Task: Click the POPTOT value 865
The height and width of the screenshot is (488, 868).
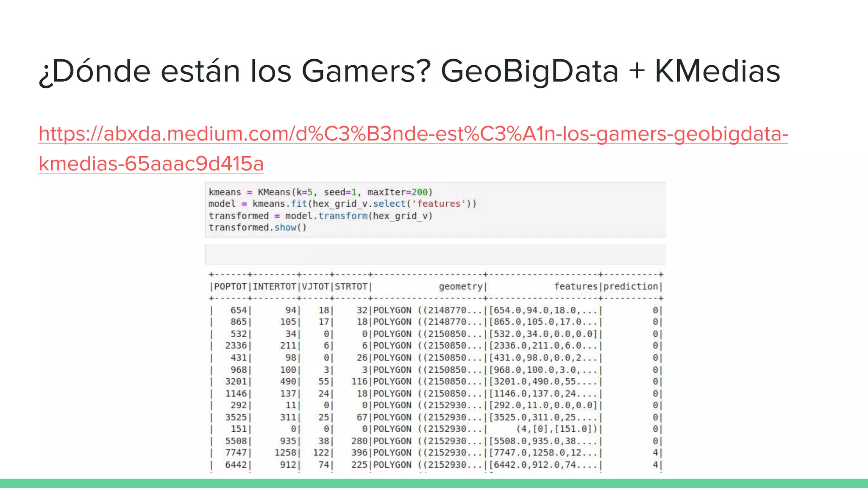Action: (238, 322)
